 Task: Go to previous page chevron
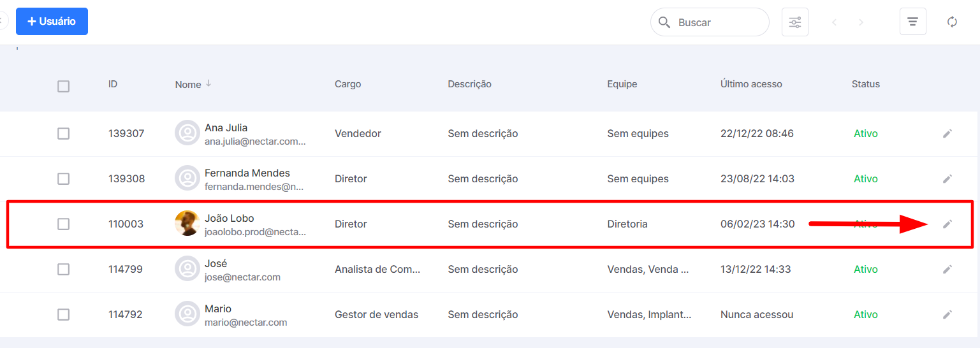click(834, 22)
